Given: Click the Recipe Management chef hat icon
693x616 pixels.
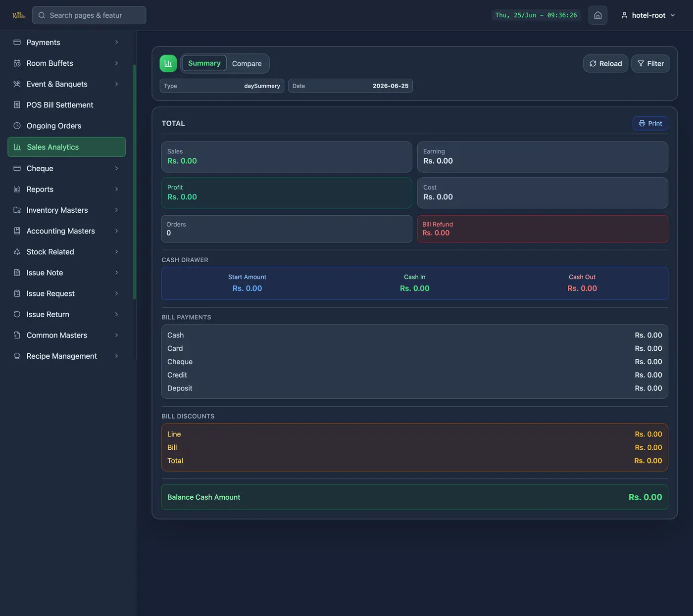Looking at the screenshot, I should 17,356.
